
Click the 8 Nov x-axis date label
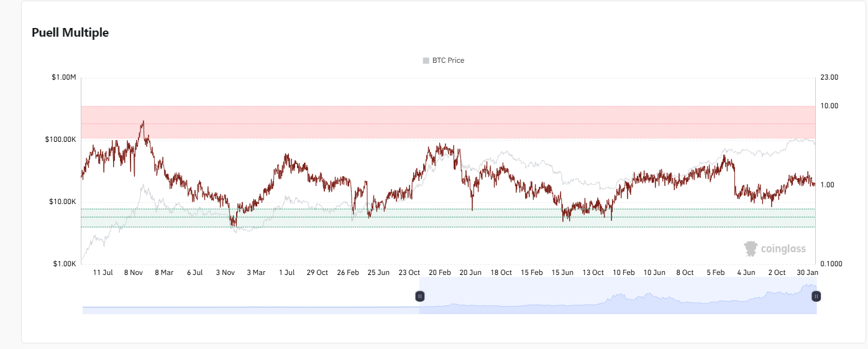(x=134, y=272)
